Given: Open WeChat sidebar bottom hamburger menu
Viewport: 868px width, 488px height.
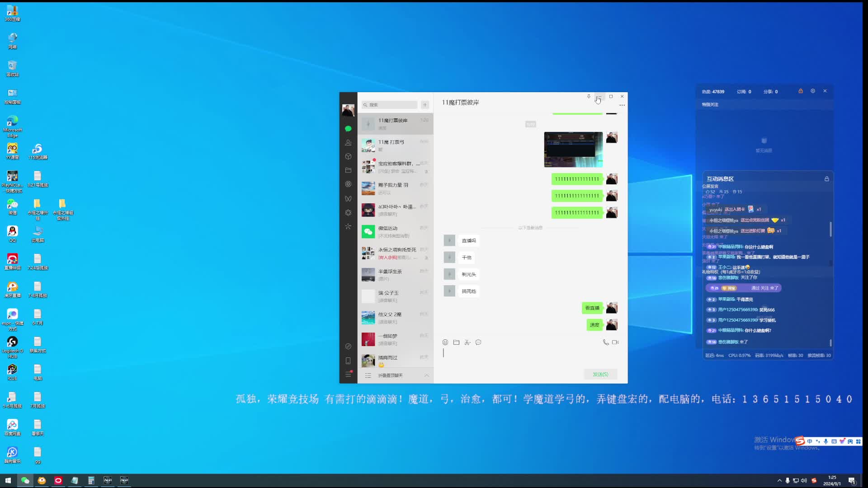Looking at the screenshot, I should click(348, 375).
